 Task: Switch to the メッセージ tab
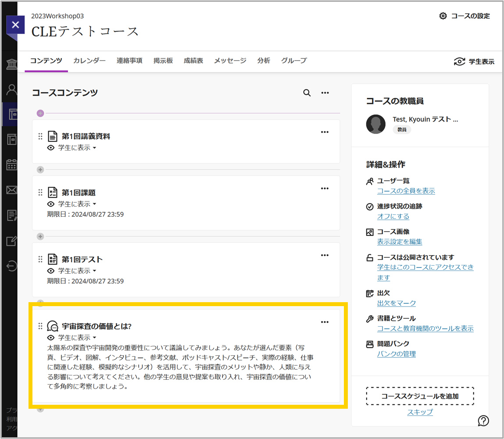click(230, 61)
